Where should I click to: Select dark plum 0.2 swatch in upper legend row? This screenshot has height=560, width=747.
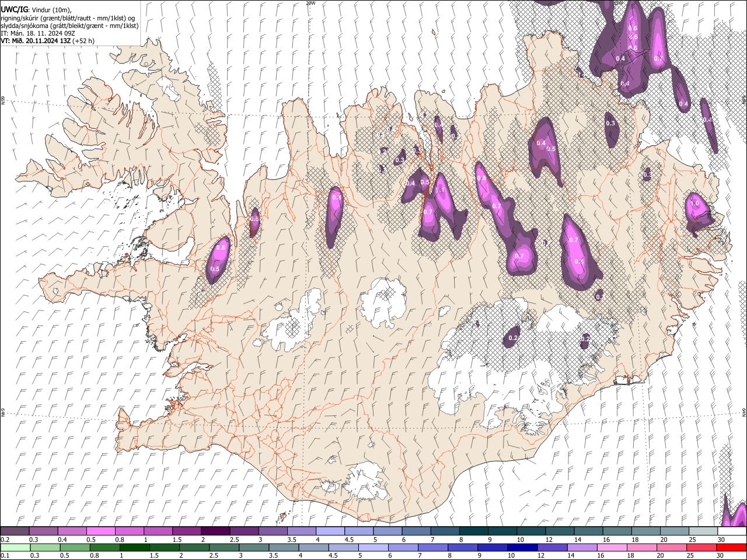[15, 531]
